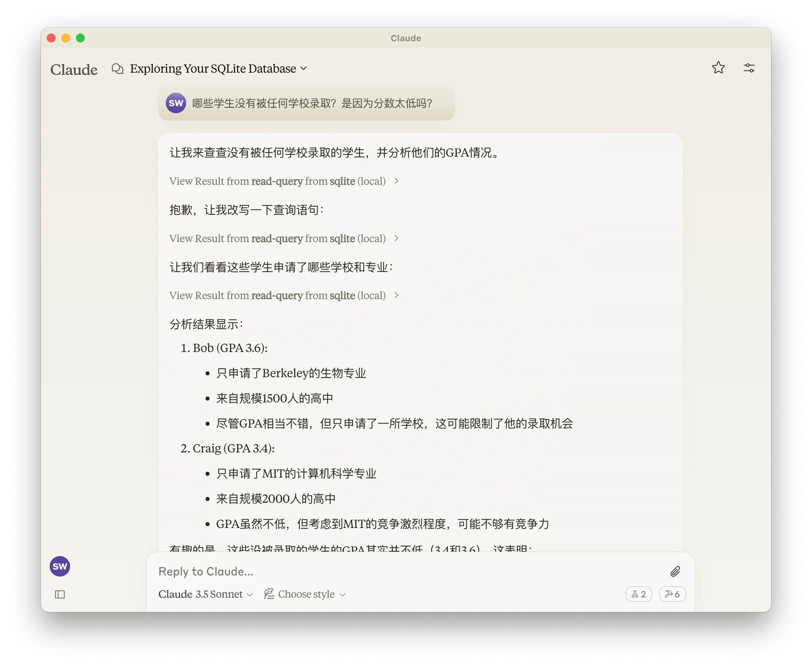The height and width of the screenshot is (666, 812).
Task: Expand first read-query result
Action: click(x=284, y=181)
